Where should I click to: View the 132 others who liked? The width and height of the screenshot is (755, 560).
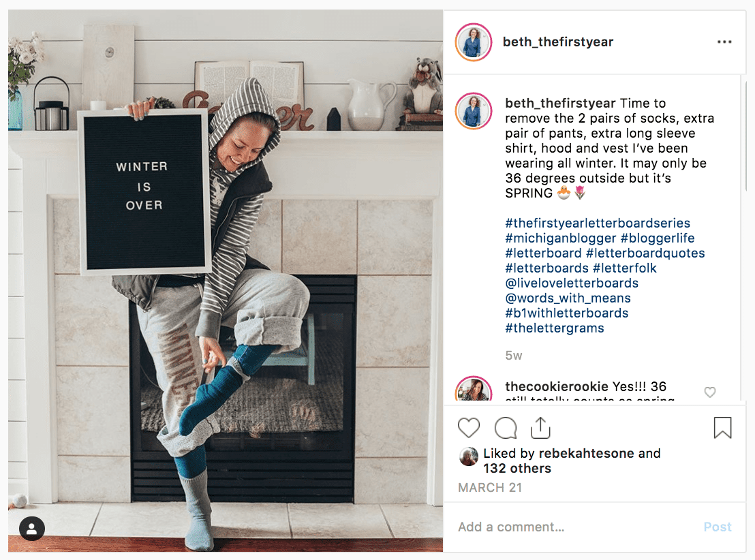517,468
